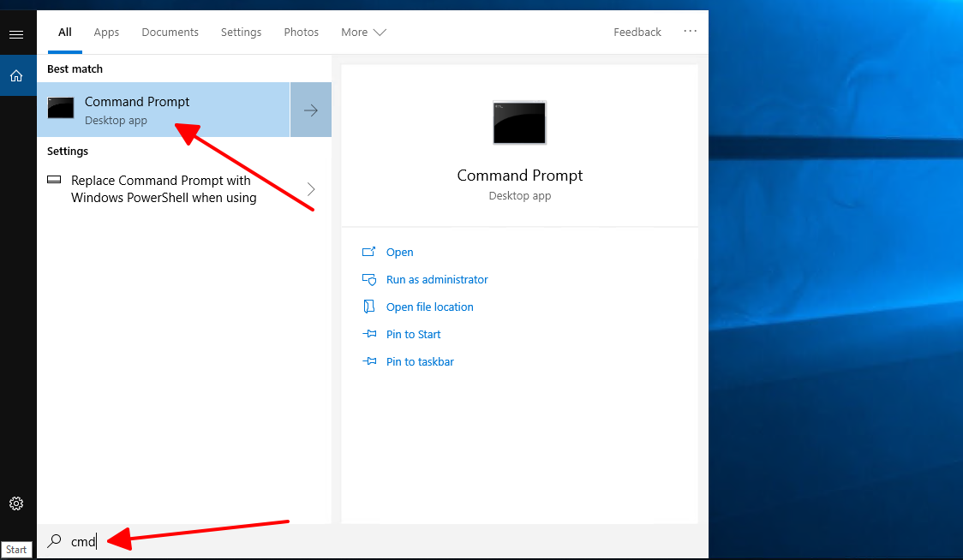Open the three-dot options menu
Image resolution: width=963 pixels, height=560 pixels.
(690, 32)
